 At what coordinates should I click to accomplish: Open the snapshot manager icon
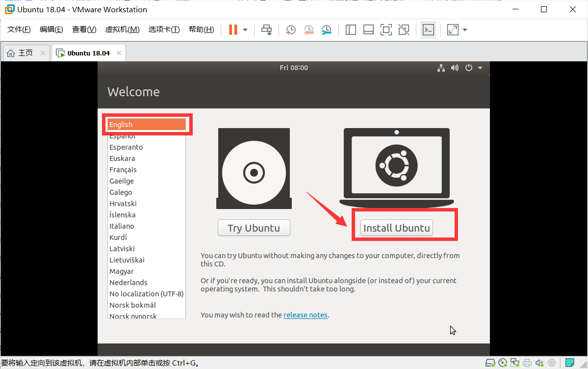pyautogui.click(x=327, y=29)
